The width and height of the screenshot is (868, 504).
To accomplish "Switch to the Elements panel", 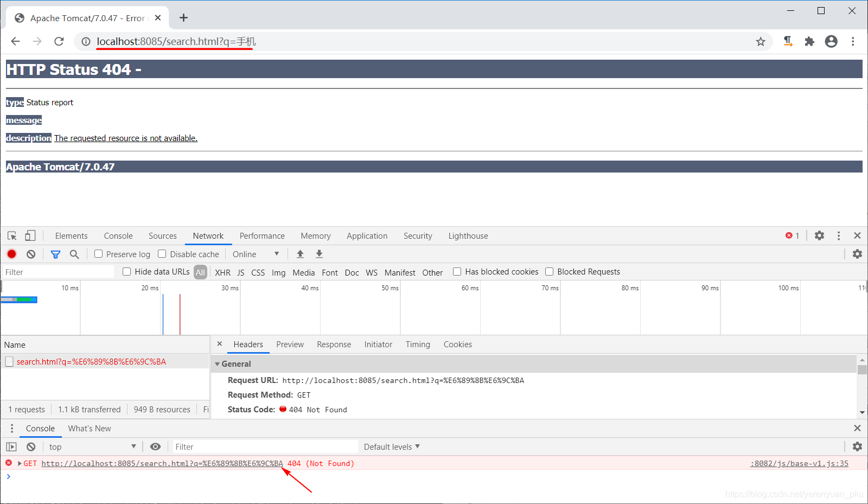I will [71, 236].
